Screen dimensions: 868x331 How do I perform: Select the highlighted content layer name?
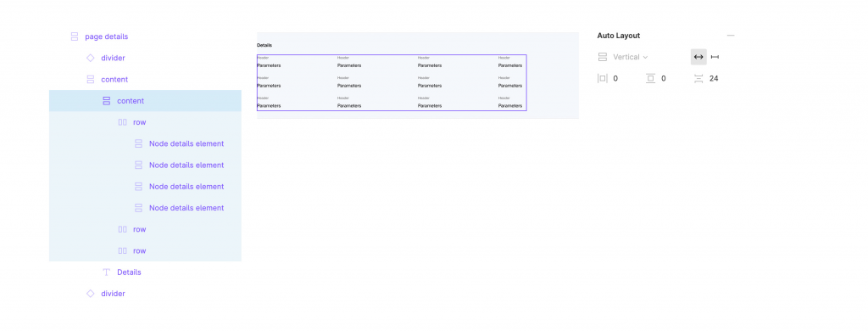(x=131, y=101)
